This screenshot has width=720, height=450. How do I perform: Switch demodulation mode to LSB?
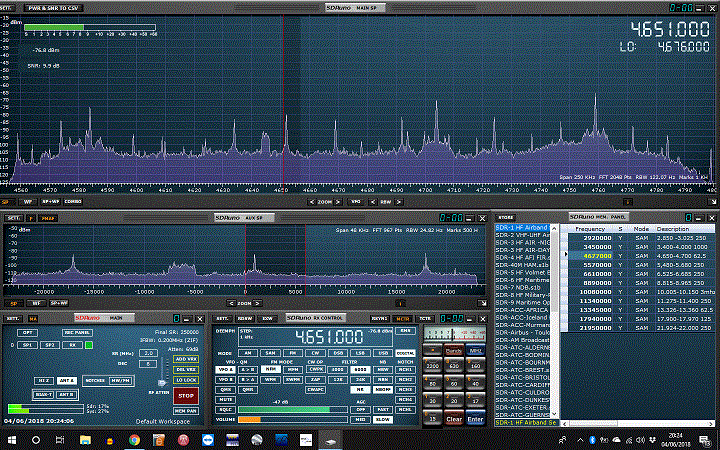point(360,353)
